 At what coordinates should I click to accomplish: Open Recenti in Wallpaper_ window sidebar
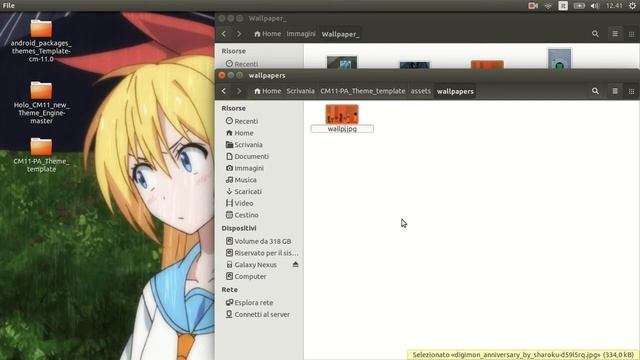click(x=242, y=64)
